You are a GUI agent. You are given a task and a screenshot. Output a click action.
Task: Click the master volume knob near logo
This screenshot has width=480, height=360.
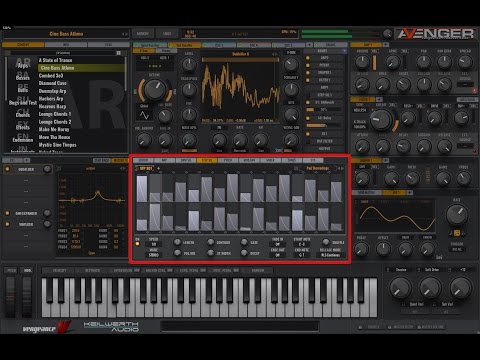point(387,34)
